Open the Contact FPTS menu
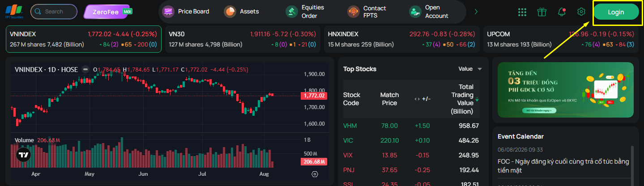Viewport: 644px width, 186px height. click(367, 12)
